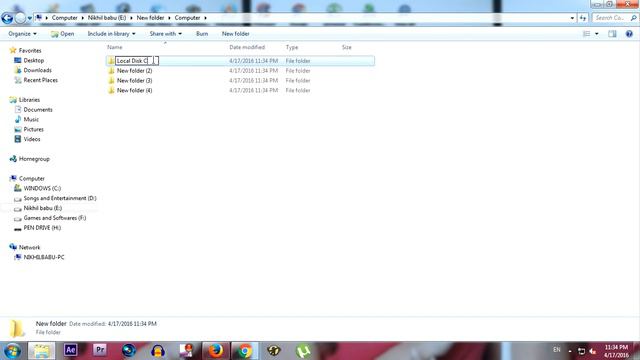This screenshot has height=360, width=640.
Task: Launch Premiere Pro from the taskbar
Action: [x=100, y=350]
